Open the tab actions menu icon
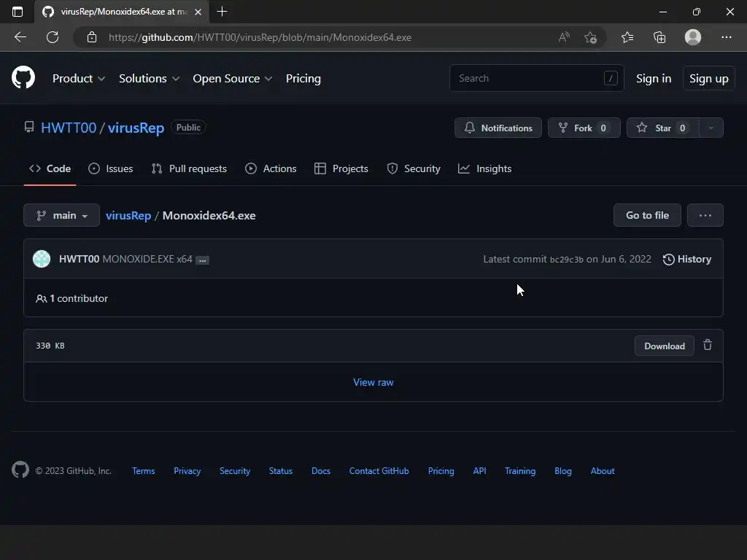Viewport: 747px width, 560px height. [18, 12]
